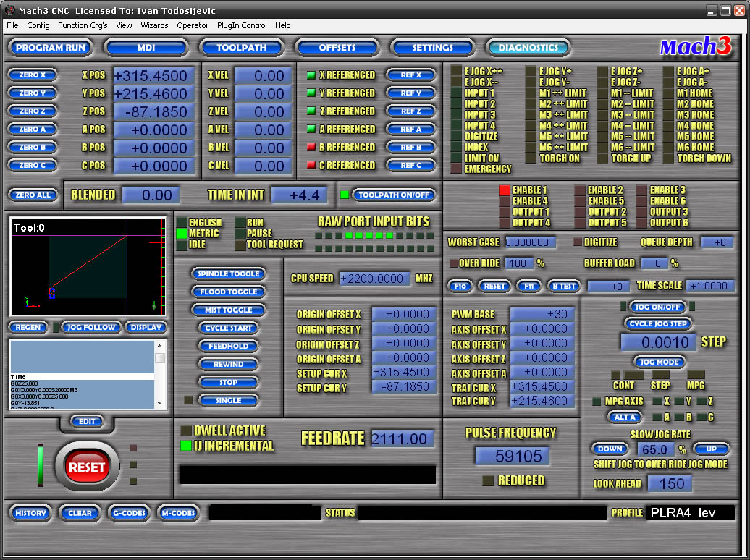Click the big red Reset button
Viewport: 750px width, 560px height.
[87, 467]
